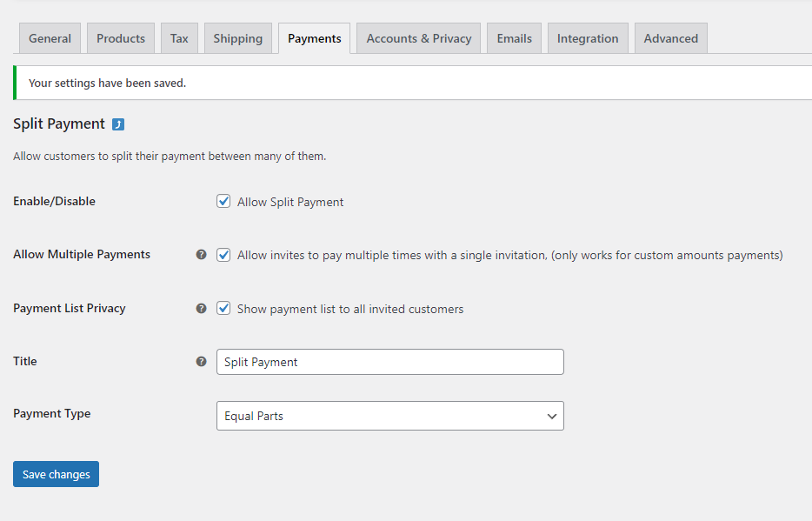
Task: Click the help icon beside Allow Multiple Payments
Action: 201,254
